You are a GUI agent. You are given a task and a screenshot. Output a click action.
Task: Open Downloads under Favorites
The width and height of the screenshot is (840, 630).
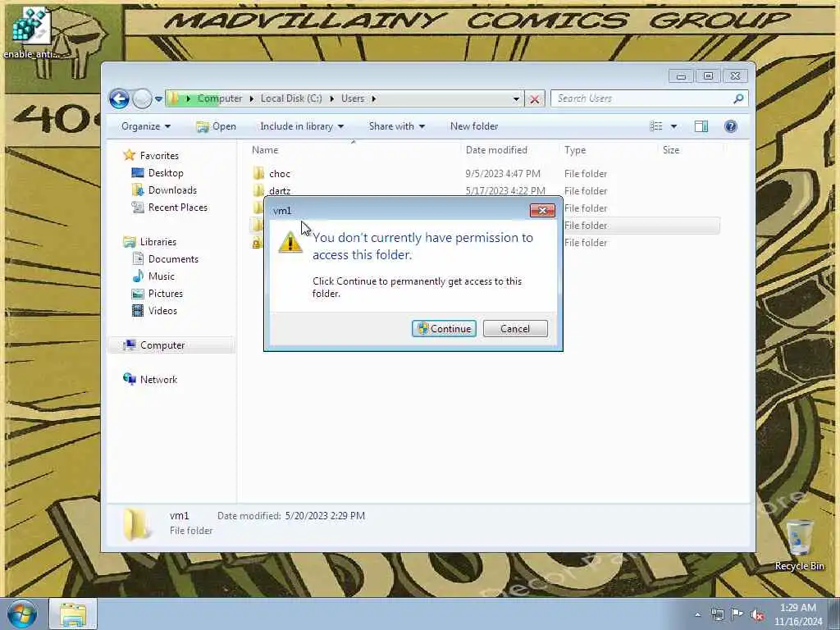click(x=172, y=190)
